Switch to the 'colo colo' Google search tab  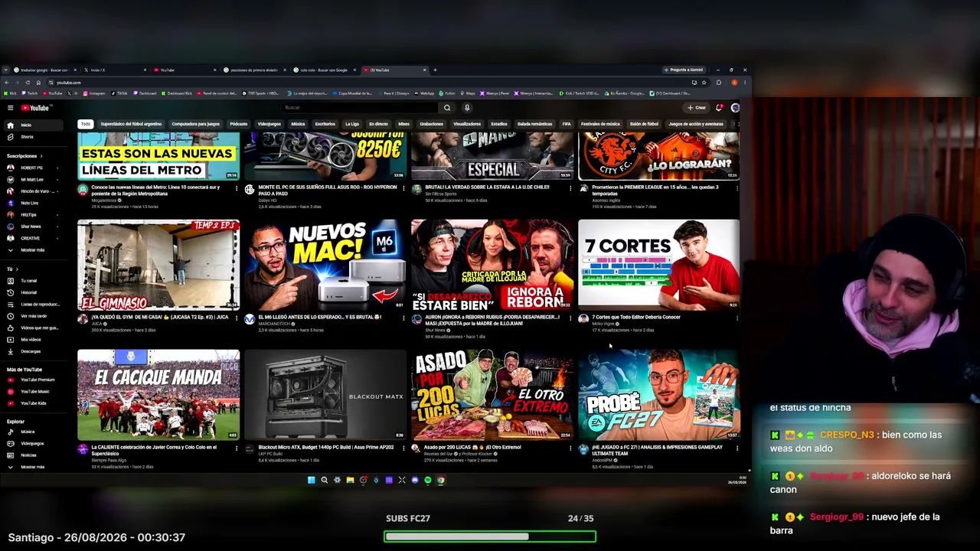(324, 70)
